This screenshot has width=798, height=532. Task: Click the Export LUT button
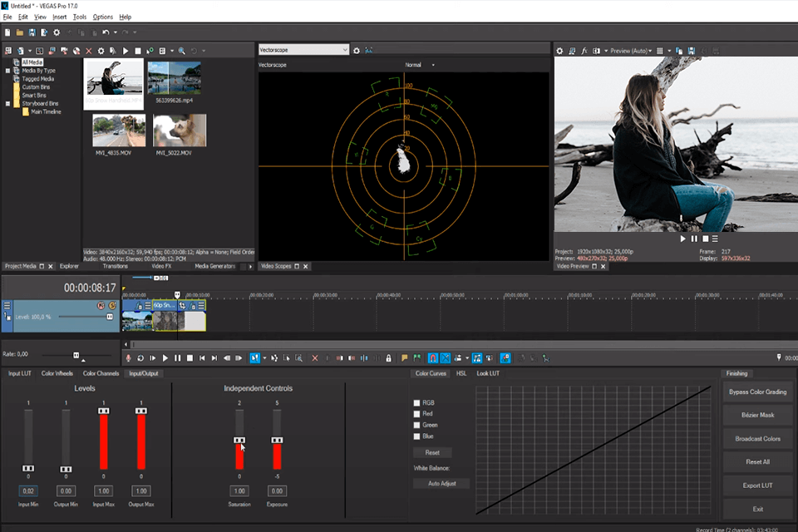[x=757, y=485]
